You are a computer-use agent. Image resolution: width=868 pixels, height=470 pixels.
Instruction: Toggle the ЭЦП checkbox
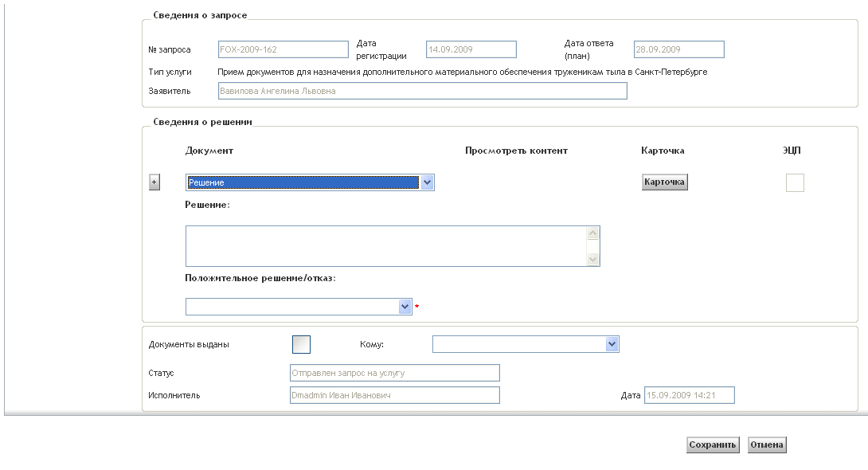click(x=795, y=182)
